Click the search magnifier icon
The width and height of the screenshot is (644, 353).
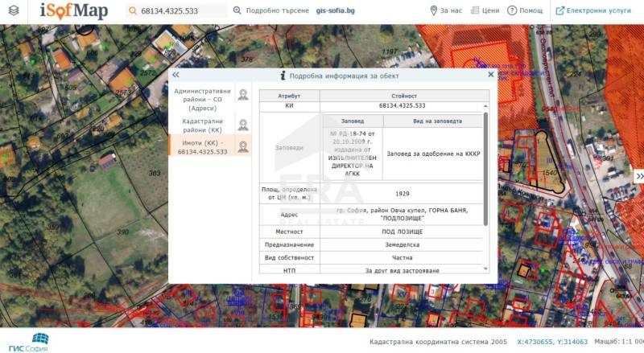pyautogui.click(x=133, y=11)
